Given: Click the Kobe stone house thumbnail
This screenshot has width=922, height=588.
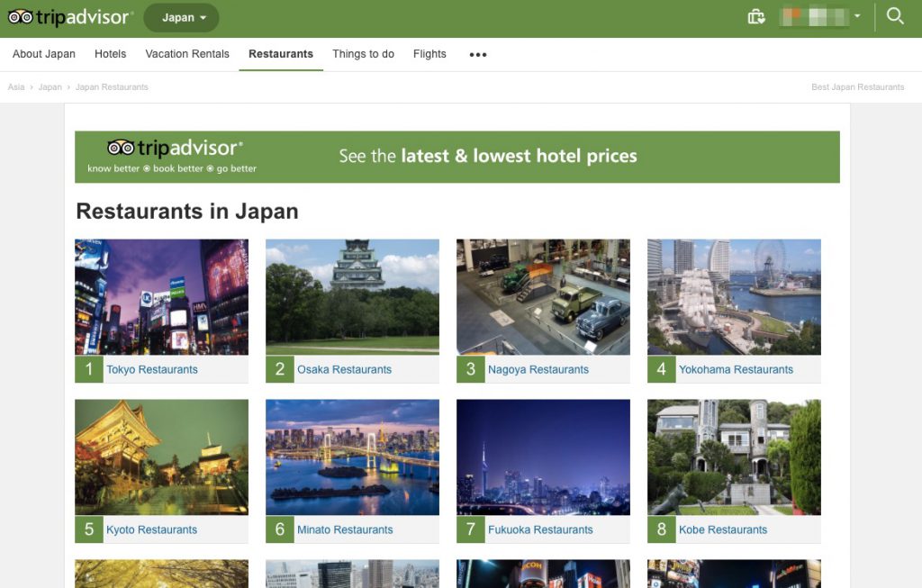Looking at the screenshot, I should point(734,457).
